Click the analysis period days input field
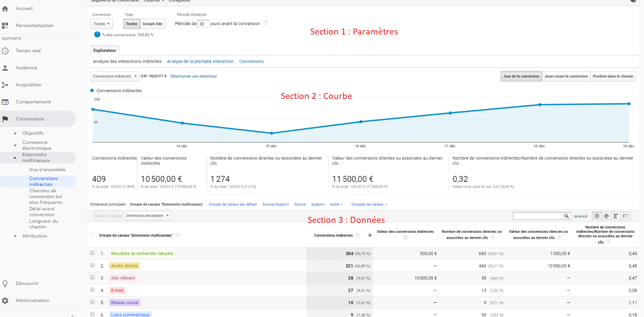 point(203,24)
